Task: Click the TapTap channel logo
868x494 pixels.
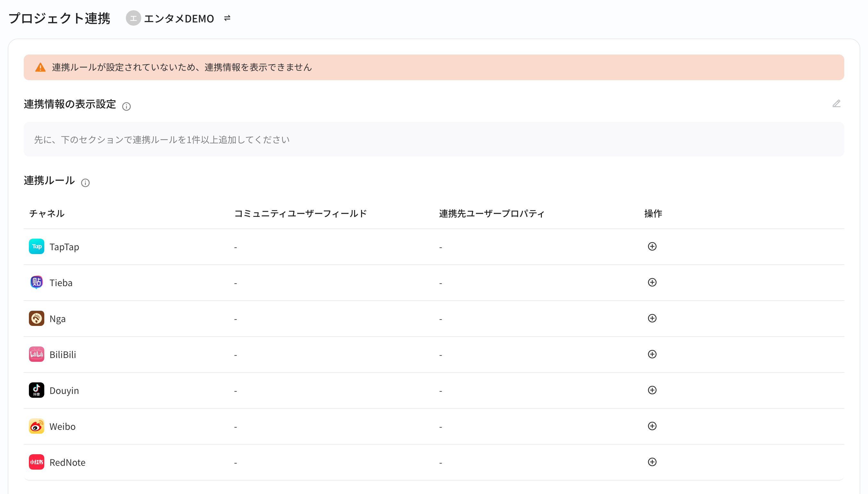Action: click(36, 246)
